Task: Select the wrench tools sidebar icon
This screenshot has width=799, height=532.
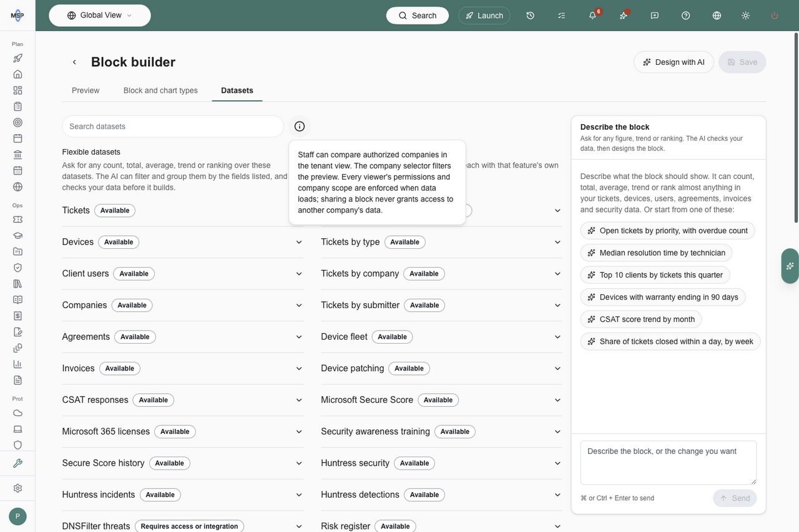Action: (x=17, y=463)
